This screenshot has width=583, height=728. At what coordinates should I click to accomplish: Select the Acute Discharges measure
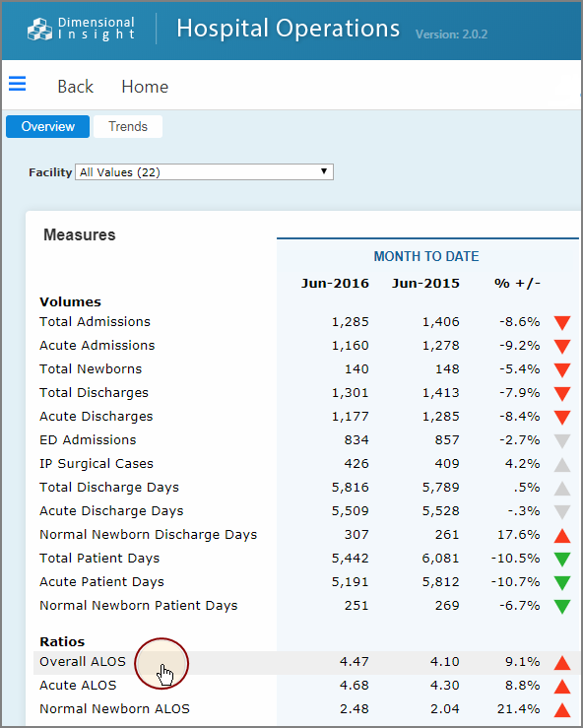(97, 416)
